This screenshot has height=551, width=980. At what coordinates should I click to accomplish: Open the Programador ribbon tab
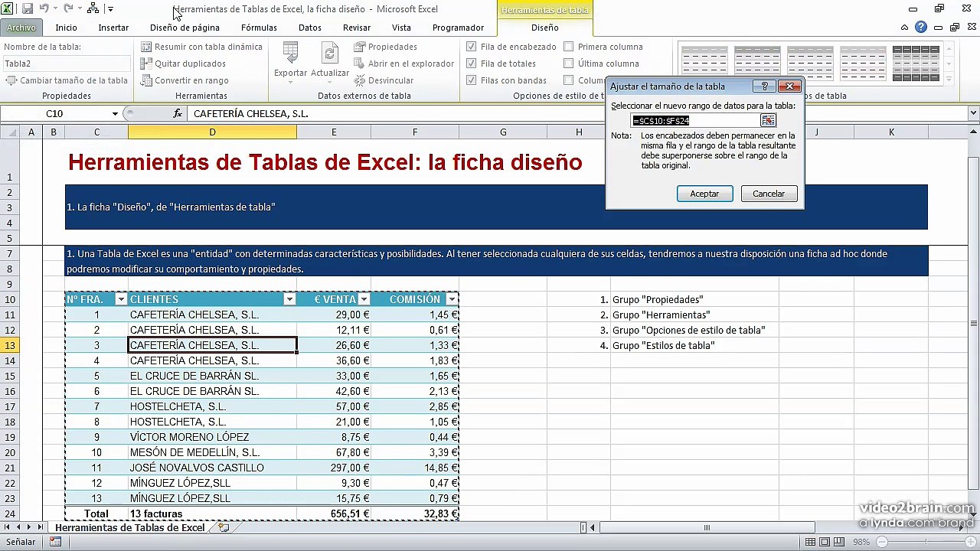(458, 28)
